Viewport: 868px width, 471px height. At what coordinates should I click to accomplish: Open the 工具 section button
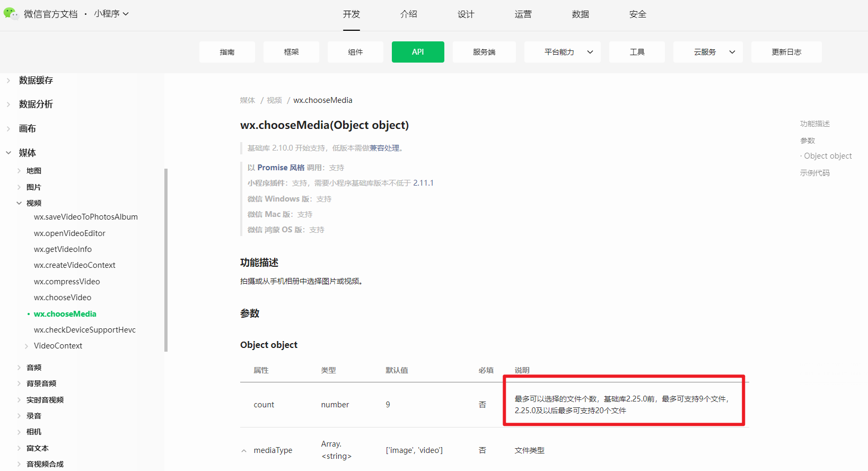point(637,52)
